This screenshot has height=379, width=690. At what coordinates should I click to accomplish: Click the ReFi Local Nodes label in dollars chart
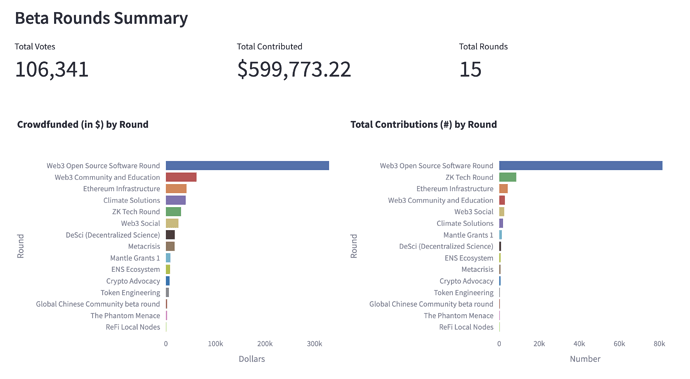point(133,327)
